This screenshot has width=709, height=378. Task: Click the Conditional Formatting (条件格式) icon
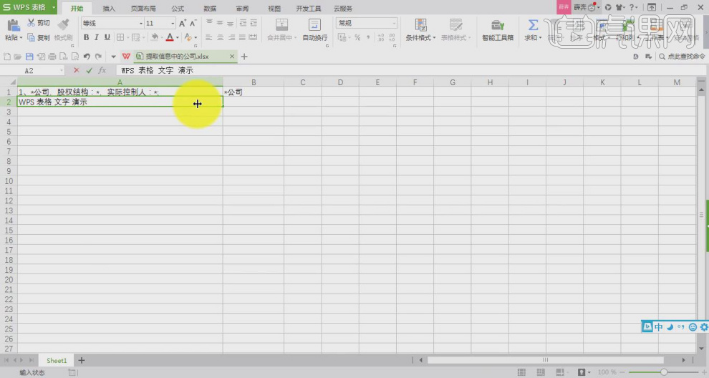(x=421, y=25)
